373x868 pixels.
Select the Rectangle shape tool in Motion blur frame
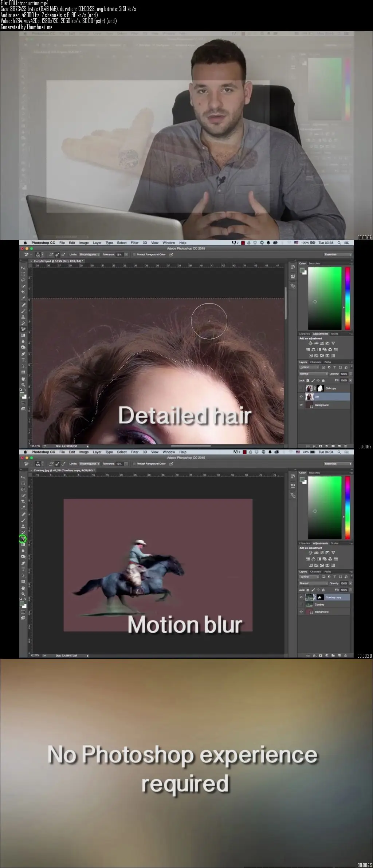23,581
